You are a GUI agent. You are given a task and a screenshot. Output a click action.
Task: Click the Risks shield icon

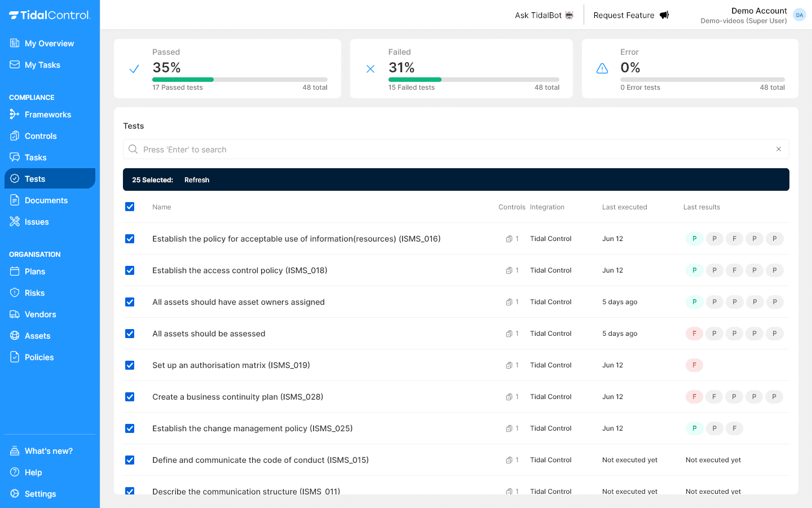(14, 292)
